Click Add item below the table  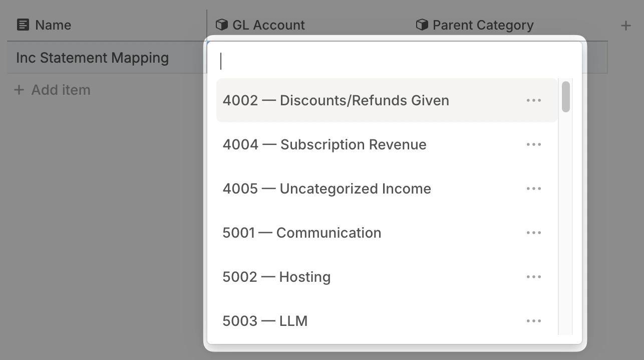click(x=53, y=90)
